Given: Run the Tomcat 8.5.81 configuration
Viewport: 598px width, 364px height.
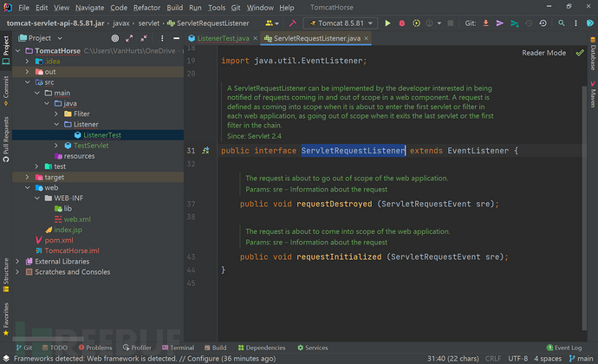Looking at the screenshot, I should tap(387, 23).
